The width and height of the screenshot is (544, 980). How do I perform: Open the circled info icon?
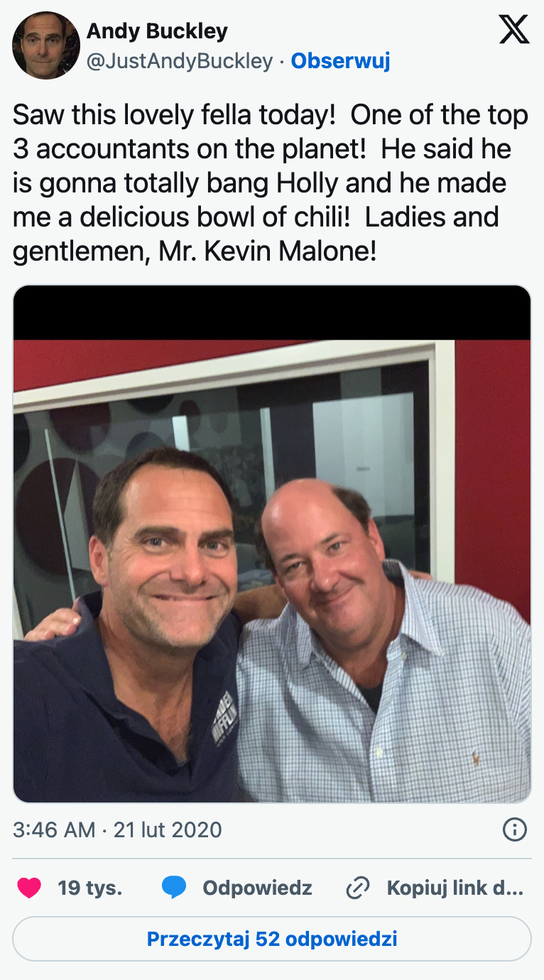(x=514, y=829)
